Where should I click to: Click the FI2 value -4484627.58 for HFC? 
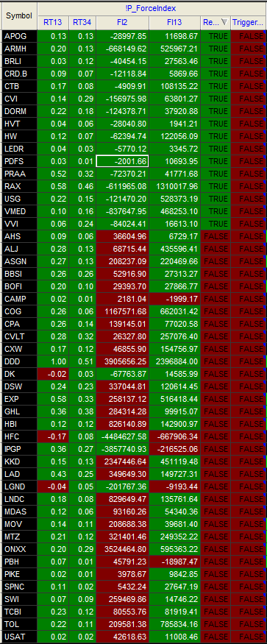tap(122, 425)
